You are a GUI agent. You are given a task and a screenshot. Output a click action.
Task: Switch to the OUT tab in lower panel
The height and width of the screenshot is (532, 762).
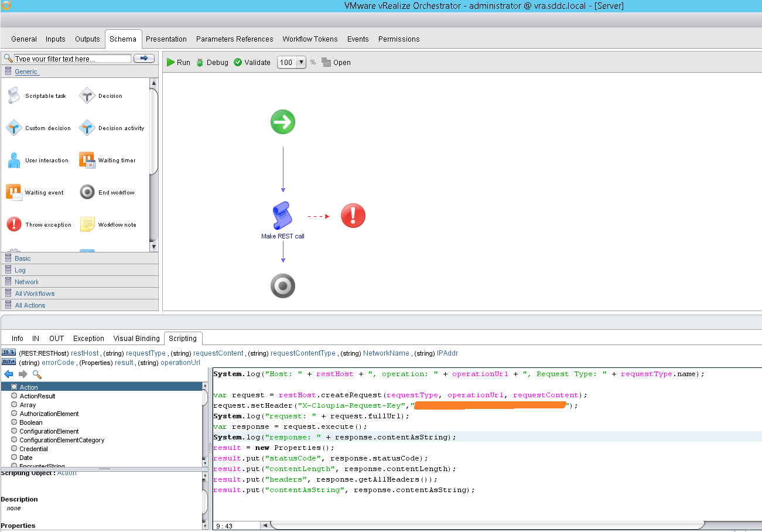tap(56, 338)
